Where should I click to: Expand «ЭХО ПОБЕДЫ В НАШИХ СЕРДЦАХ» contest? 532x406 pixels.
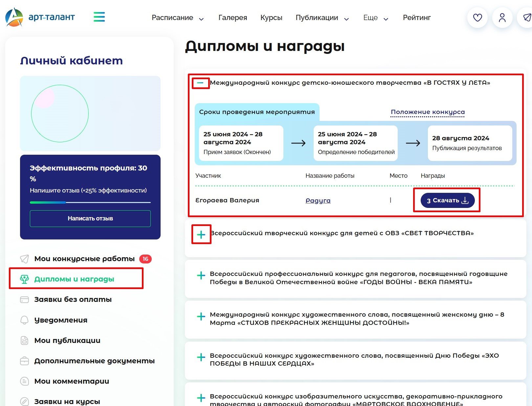coord(201,357)
